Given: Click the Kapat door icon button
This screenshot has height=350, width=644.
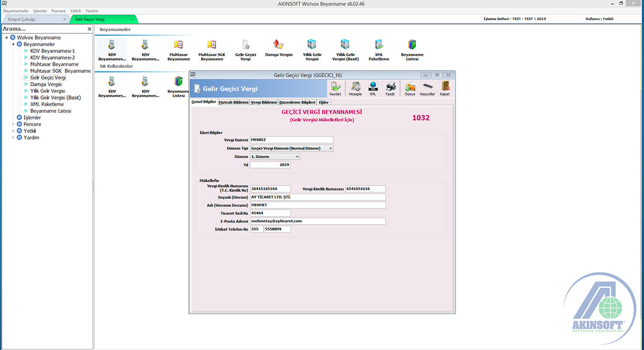Looking at the screenshot, I should (x=444, y=87).
